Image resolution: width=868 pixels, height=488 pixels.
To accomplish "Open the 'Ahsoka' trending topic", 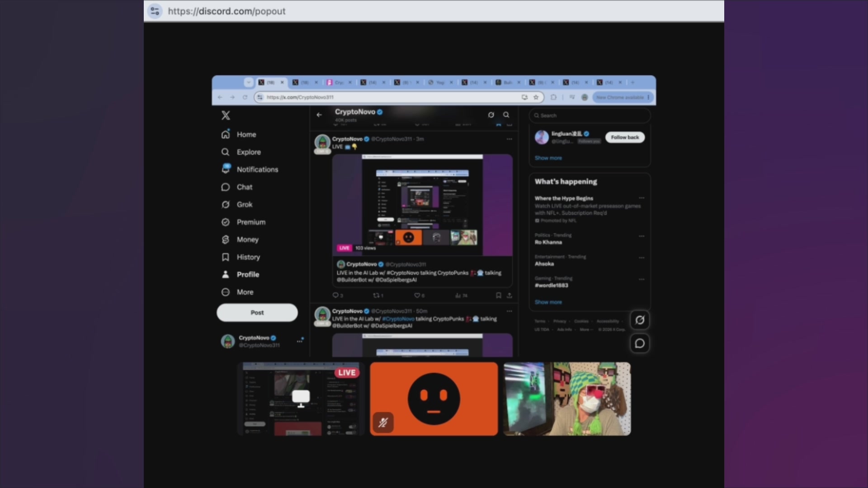I will click(590, 261).
